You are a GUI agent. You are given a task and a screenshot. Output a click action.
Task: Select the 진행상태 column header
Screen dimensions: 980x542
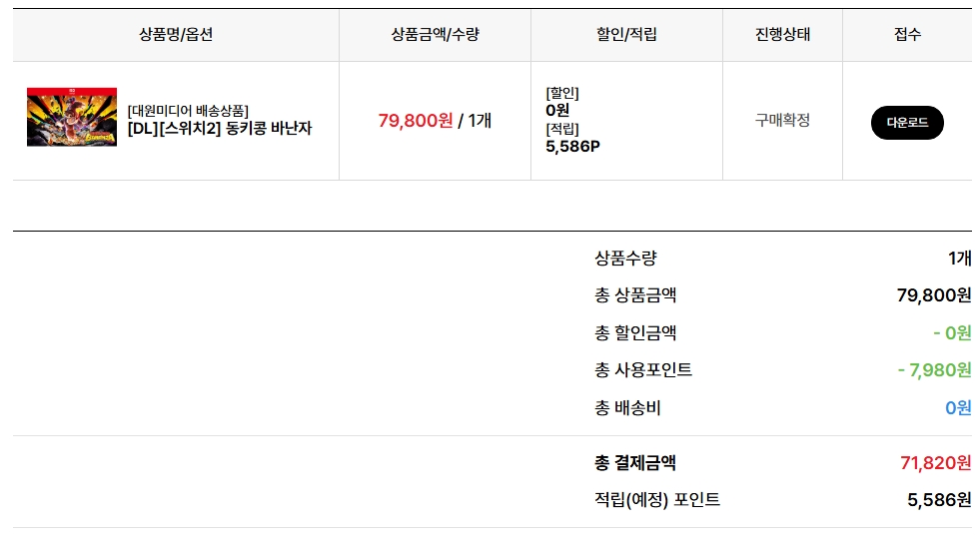click(x=782, y=34)
